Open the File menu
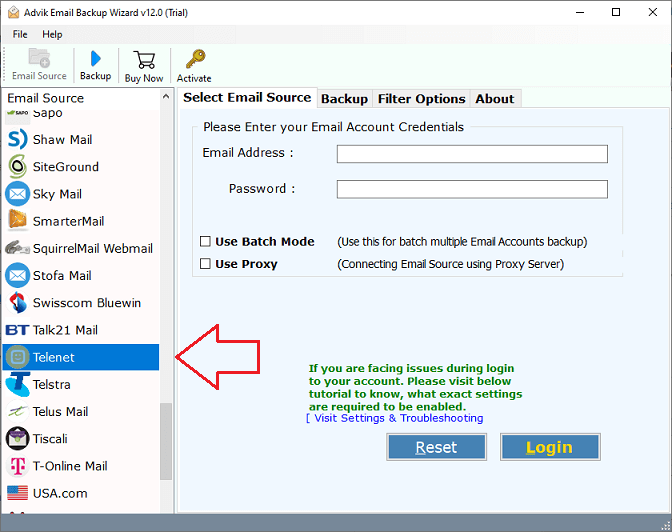 coord(20,34)
